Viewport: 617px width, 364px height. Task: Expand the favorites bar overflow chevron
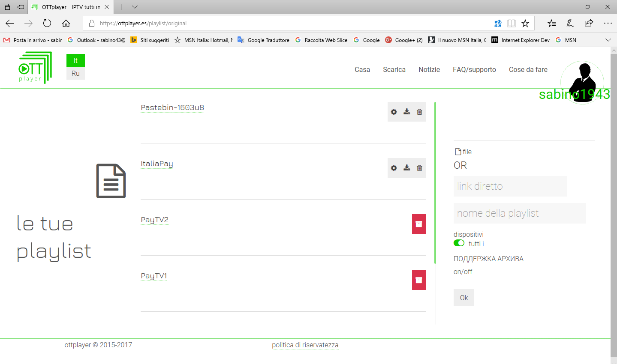click(x=608, y=40)
